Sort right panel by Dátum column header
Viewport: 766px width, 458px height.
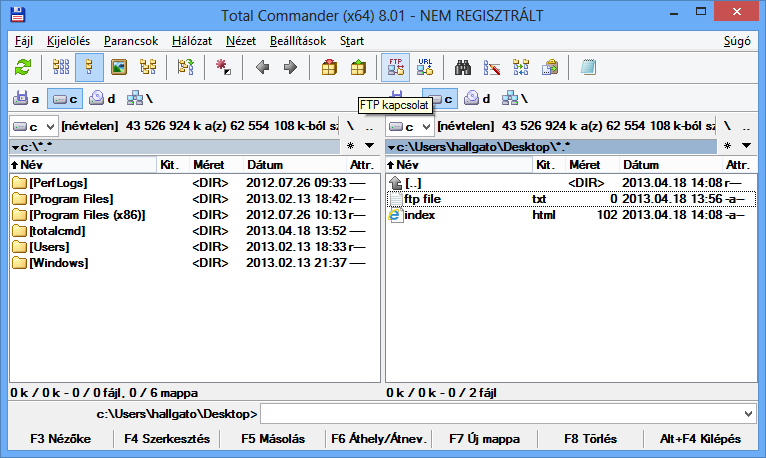pyautogui.click(x=671, y=165)
